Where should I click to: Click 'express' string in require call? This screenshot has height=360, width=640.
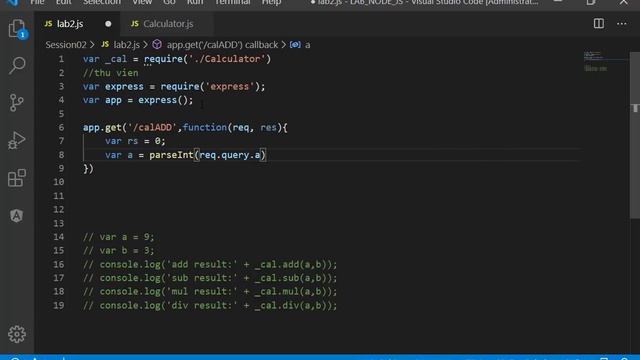229,87
